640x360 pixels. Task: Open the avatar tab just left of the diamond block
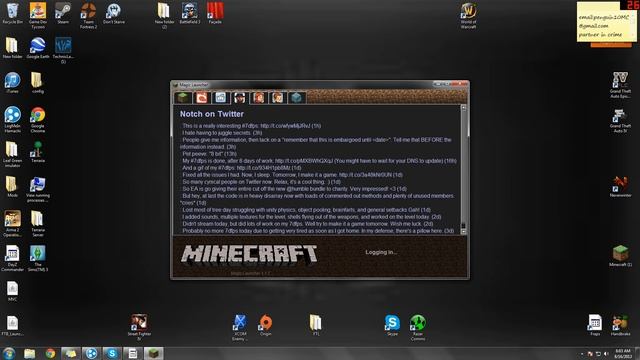[x=278, y=98]
